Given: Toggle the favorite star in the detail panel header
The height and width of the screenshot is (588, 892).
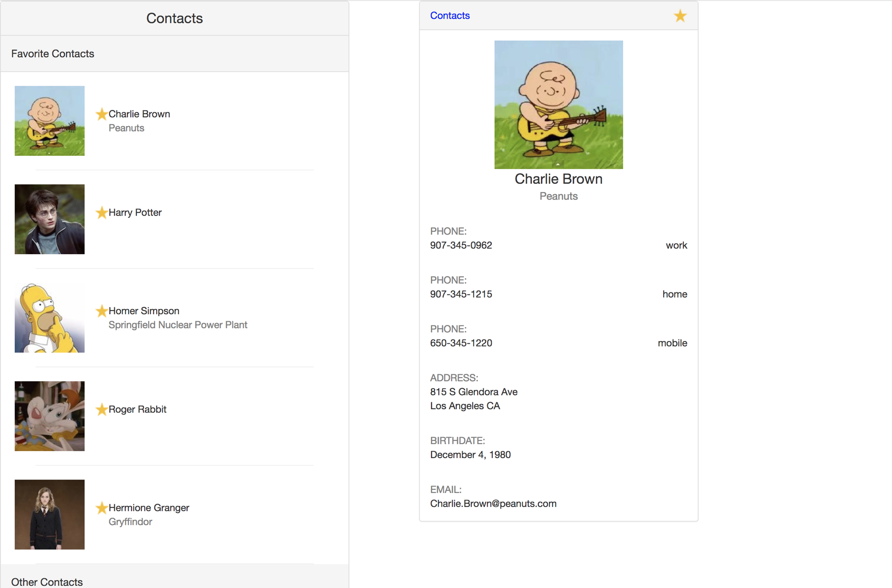Looking at the screenshot, I should click(x=680, y=16).
